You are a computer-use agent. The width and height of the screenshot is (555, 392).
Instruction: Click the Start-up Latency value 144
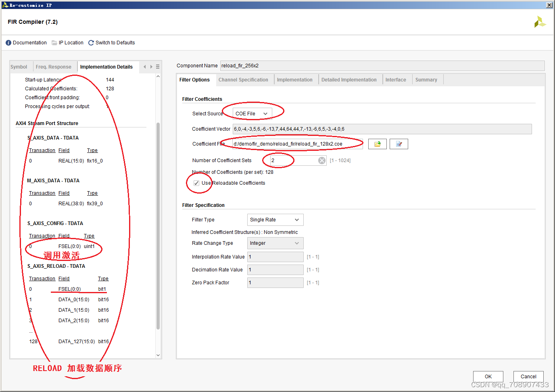pyautogui.click(x=110, y=80)
